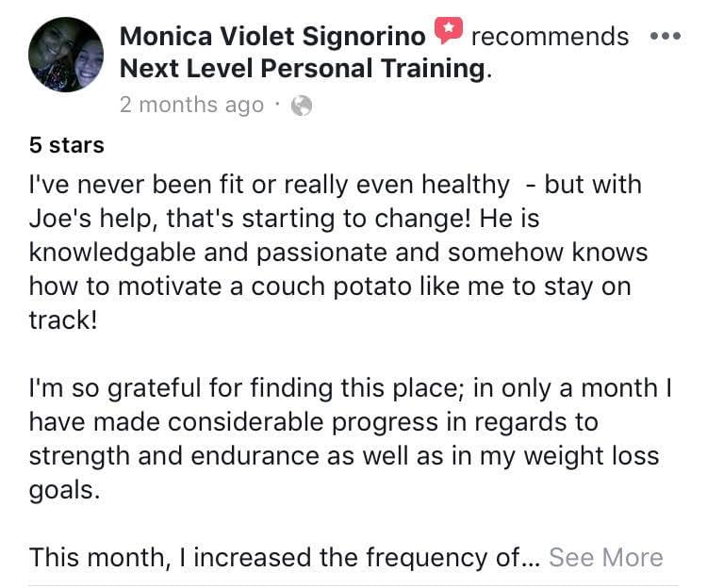Click the word "goals." ending the second paragraph
Image resolution: width=707 pixels, height=588 pixels.
click(64, 489)
